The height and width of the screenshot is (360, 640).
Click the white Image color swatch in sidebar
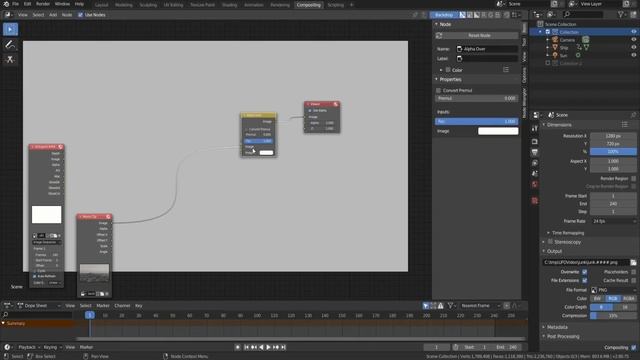click(x=498, y=131)
